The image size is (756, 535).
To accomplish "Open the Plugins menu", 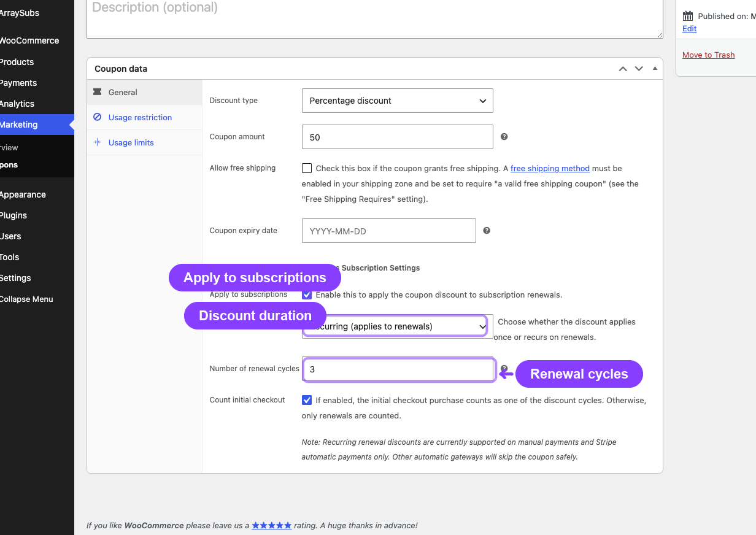I will click(x=37, y=215).
